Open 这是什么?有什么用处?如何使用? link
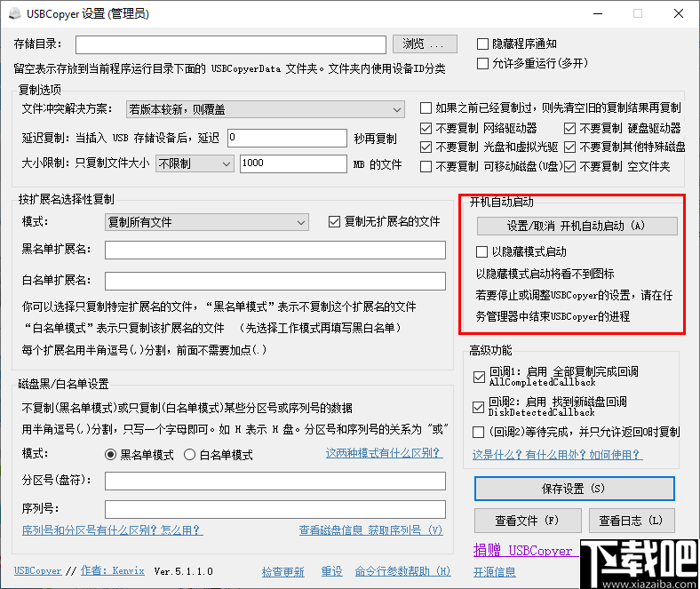Image resolution: width=700 pixels, height=589 pixels. [x=557, y=455]
